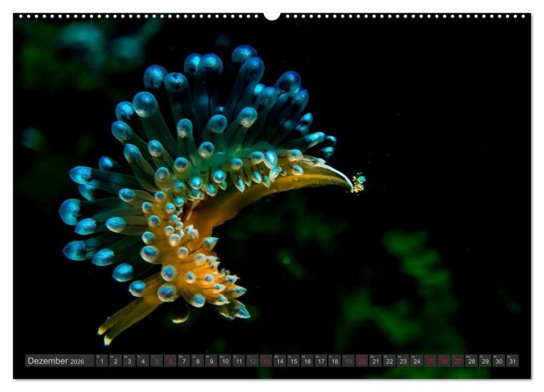Select day 6 marked in red
544x392 pixels.
171,361
